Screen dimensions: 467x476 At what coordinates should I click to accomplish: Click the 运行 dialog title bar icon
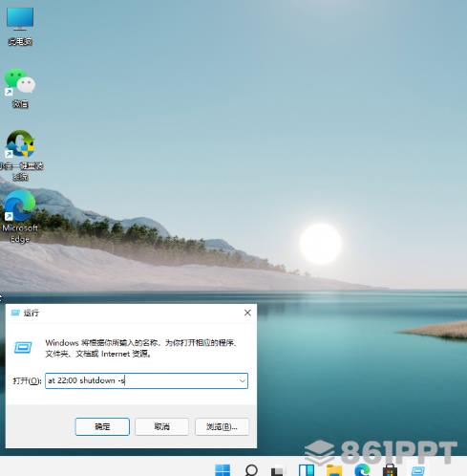click(15, 313)
